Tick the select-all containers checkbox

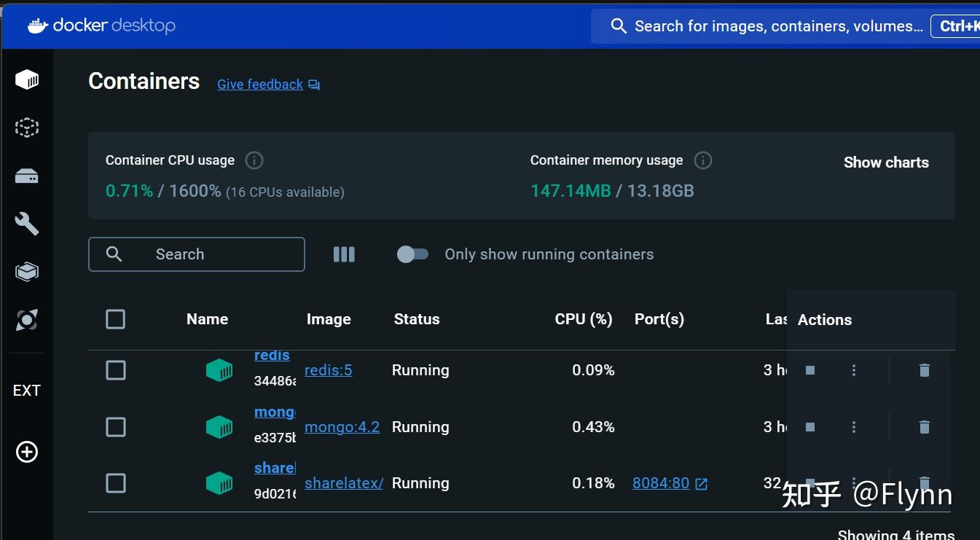(116, 319)
